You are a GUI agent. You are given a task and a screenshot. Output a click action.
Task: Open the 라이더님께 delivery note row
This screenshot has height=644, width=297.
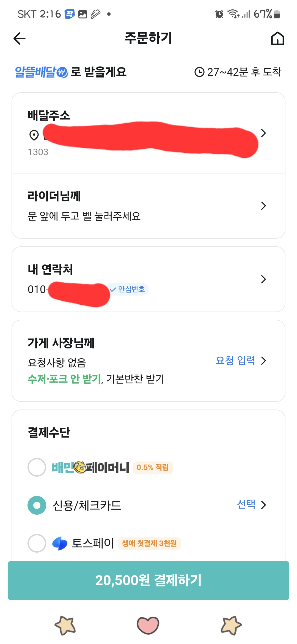tap(137, 206)
